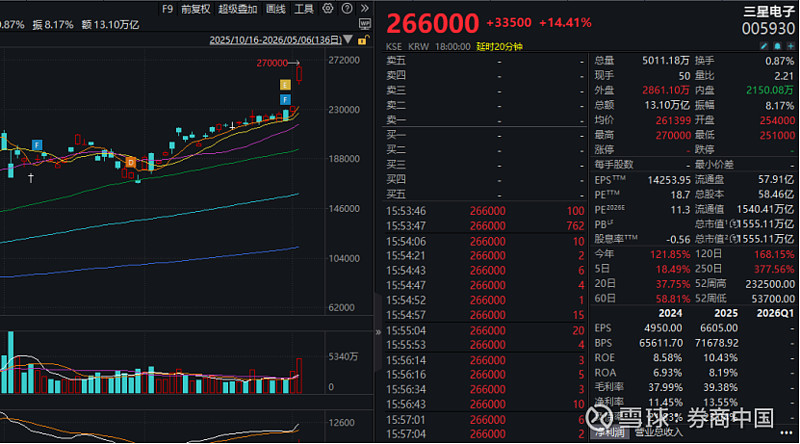The width and height of the screenshot is (800, 444).
Task: Toggle the yellow chart lock icon
Action: click(363, 40)
